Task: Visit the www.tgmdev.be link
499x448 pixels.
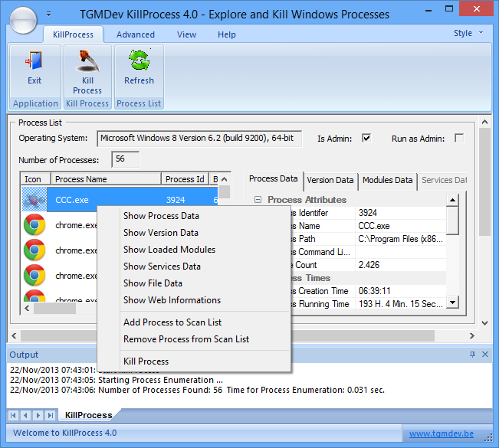Action: [441, 433]
